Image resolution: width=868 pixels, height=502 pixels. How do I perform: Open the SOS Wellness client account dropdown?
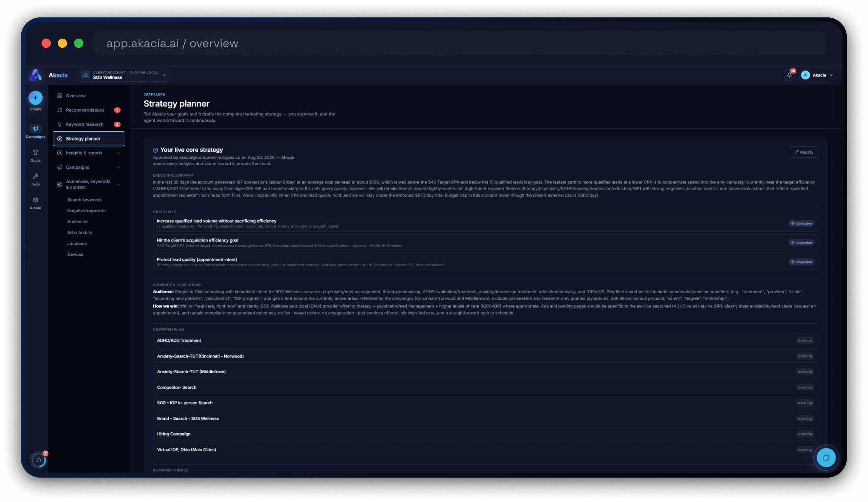click(x=124, y=75)
